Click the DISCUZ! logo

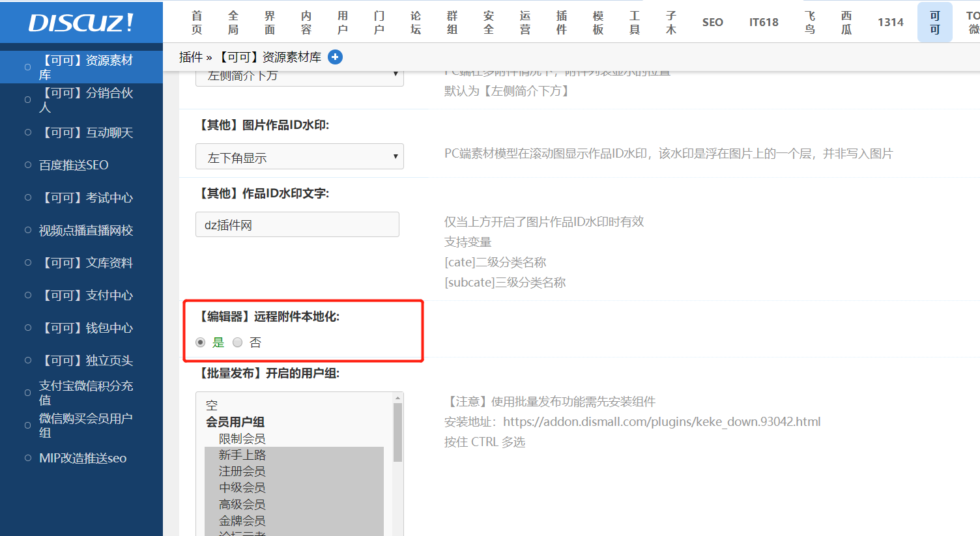pos(81,23)
